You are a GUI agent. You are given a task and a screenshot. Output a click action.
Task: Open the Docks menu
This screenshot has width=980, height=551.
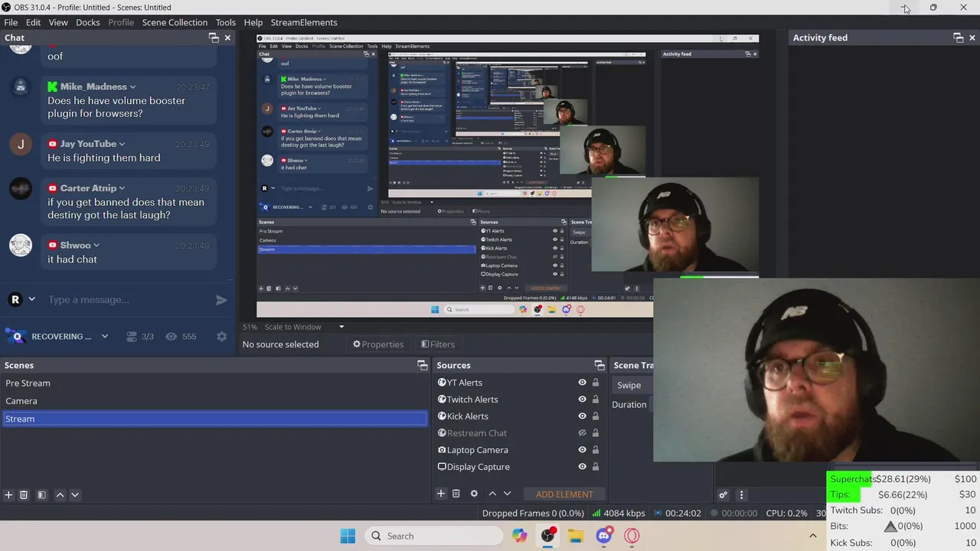(x=88, y=22)
